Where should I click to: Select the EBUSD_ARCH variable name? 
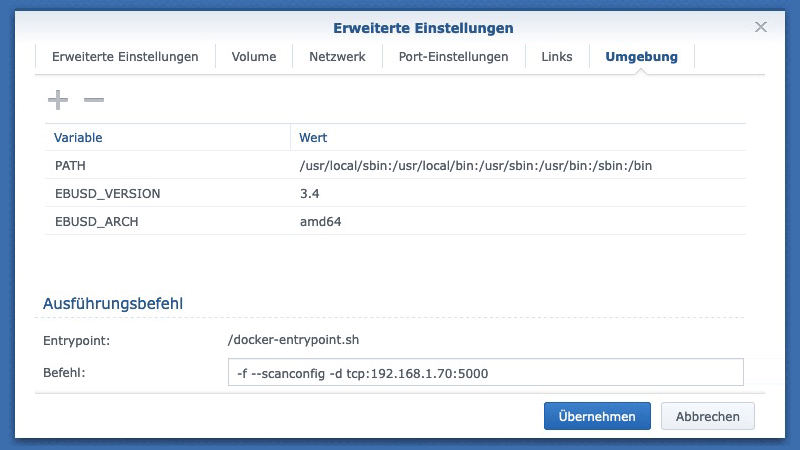click(96, 221)
